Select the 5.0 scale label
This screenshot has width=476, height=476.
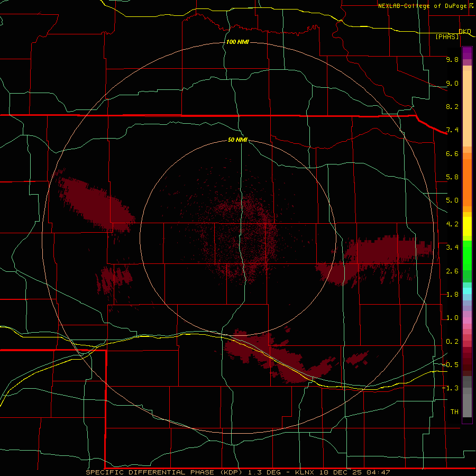click(x=452, y=200)
